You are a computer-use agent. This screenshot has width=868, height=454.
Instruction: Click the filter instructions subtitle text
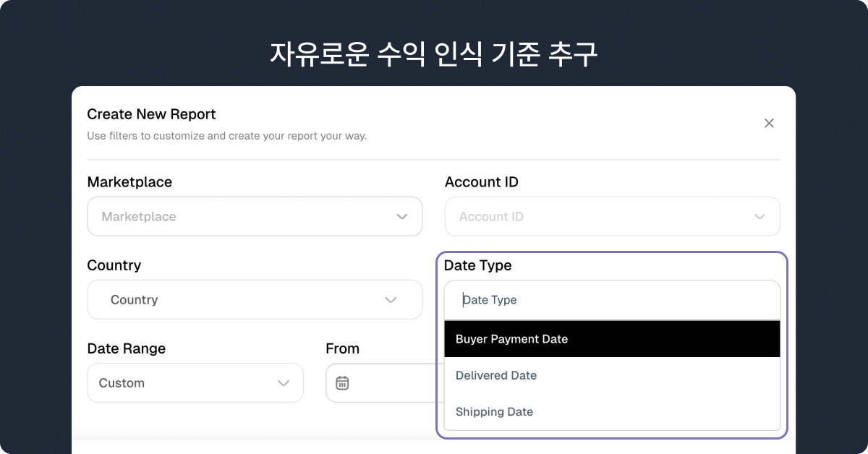(x=226, y=136)
